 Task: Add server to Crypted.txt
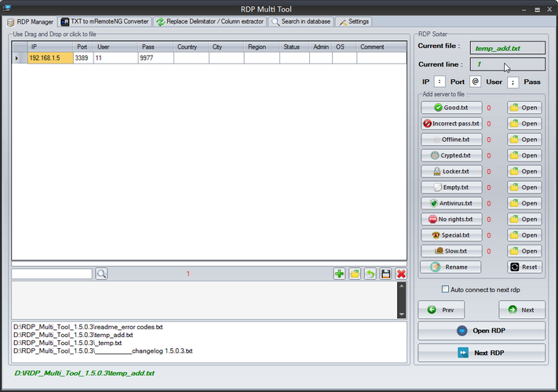pos(451,156)
